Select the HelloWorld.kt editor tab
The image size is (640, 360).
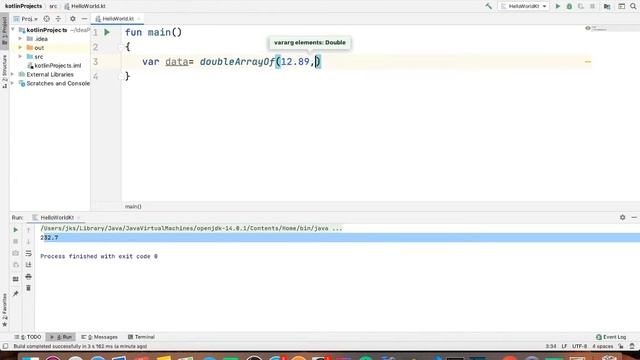[x=117, y=19]
